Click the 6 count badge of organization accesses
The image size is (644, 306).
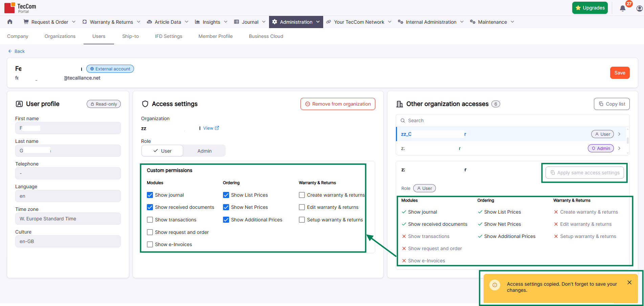tap(496, 104)
